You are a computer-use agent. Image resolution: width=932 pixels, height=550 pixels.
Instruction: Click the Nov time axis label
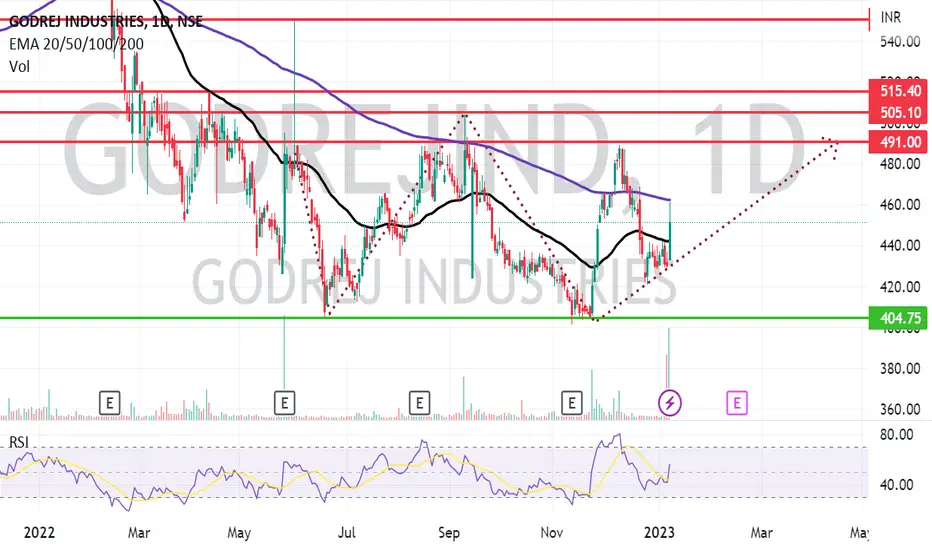pyautogui.click(x=552, y=532)
